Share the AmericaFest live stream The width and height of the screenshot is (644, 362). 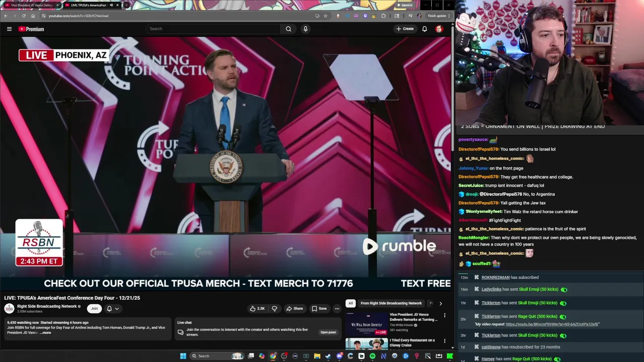[x=294, y=309]
